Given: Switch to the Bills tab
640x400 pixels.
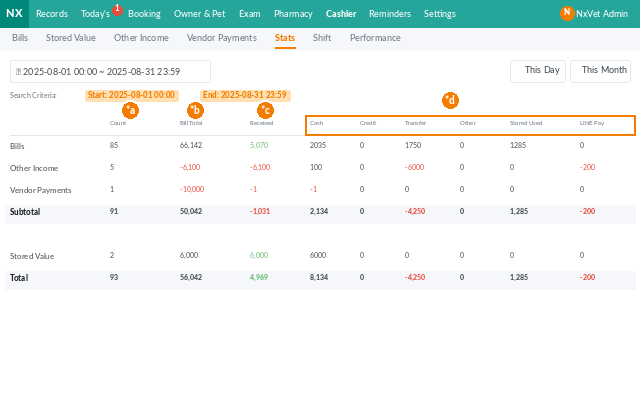Looking at the screenshot, I should (x=20, y=38).
